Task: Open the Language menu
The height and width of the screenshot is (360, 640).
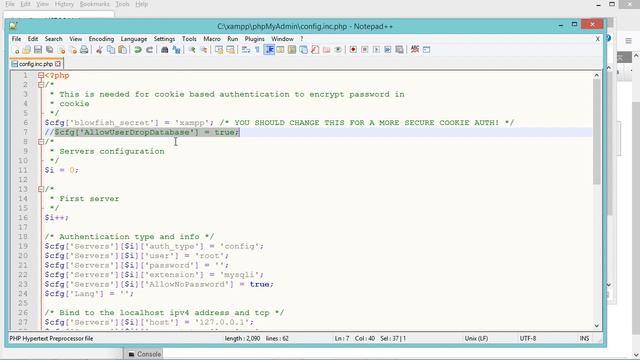Action: (134, 39)
